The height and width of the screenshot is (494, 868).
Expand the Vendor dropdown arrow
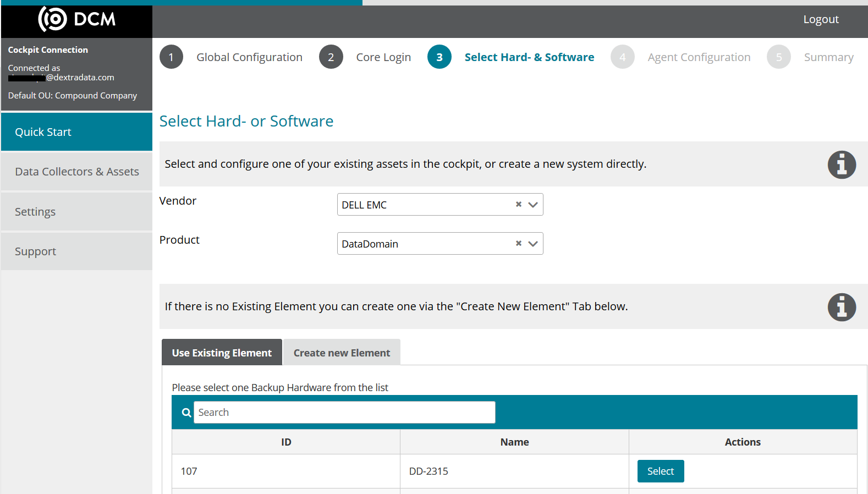point(532,205)
